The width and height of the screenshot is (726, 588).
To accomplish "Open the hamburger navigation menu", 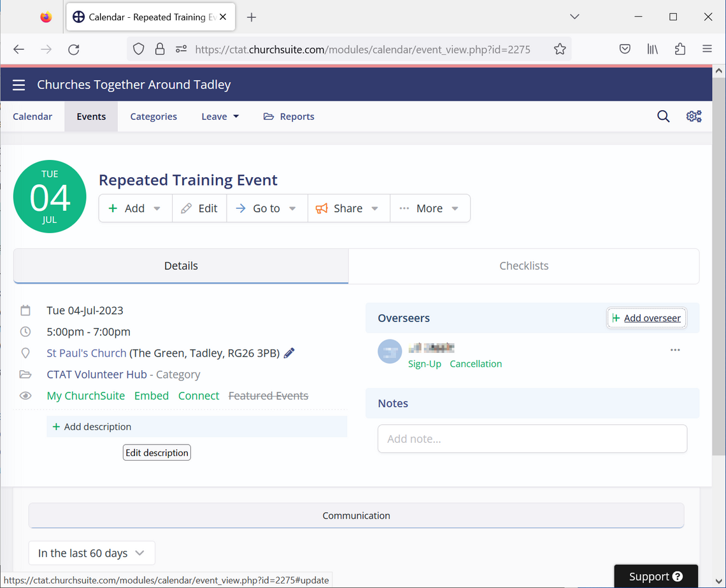I will click(x=19, y=85).
